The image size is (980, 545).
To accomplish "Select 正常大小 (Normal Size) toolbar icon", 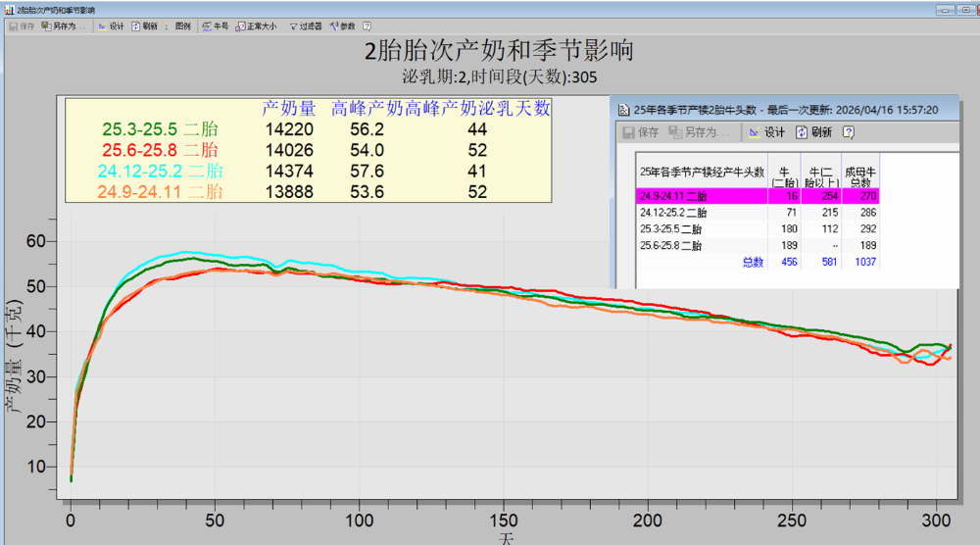I will tap(256, 26).
